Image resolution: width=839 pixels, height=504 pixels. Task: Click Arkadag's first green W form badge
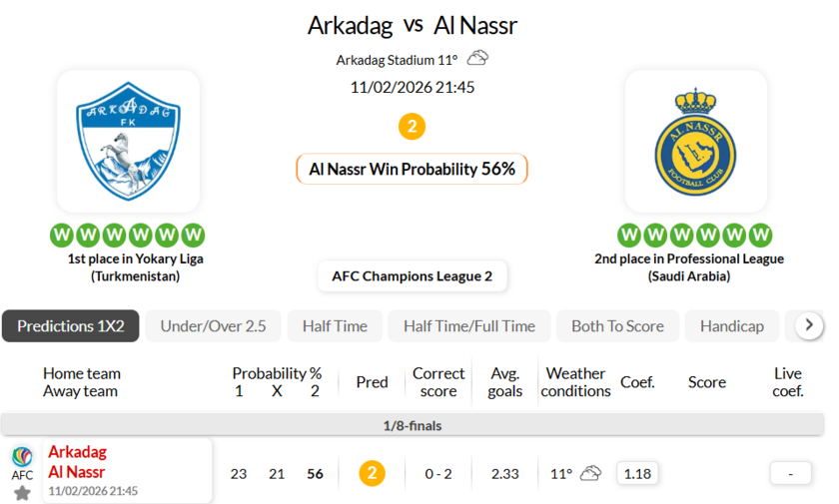pos(62,236)
